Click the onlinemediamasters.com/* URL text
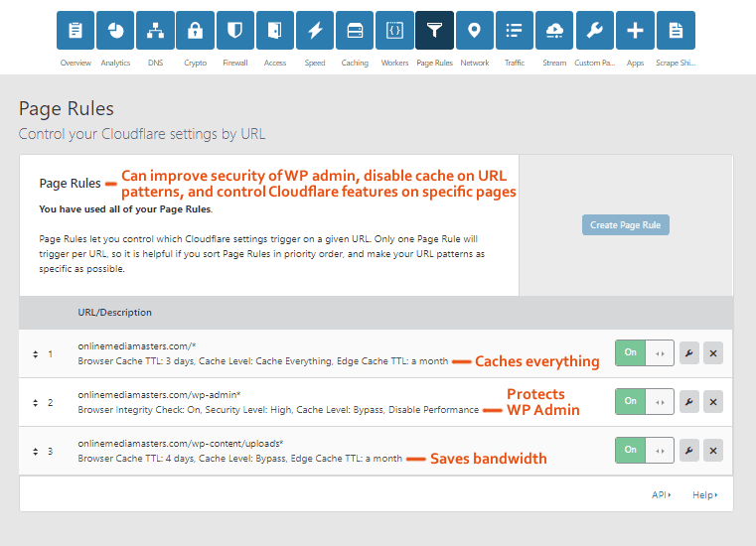The image size is (756, 546). 137,346
